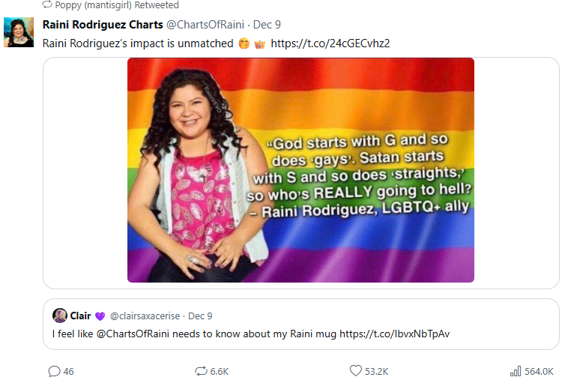Click the 6.6K retweets count

coord(220,372)
